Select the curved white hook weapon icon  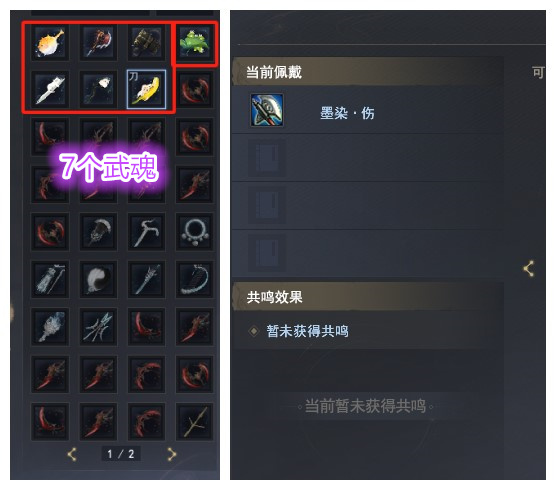coord(146,232)
